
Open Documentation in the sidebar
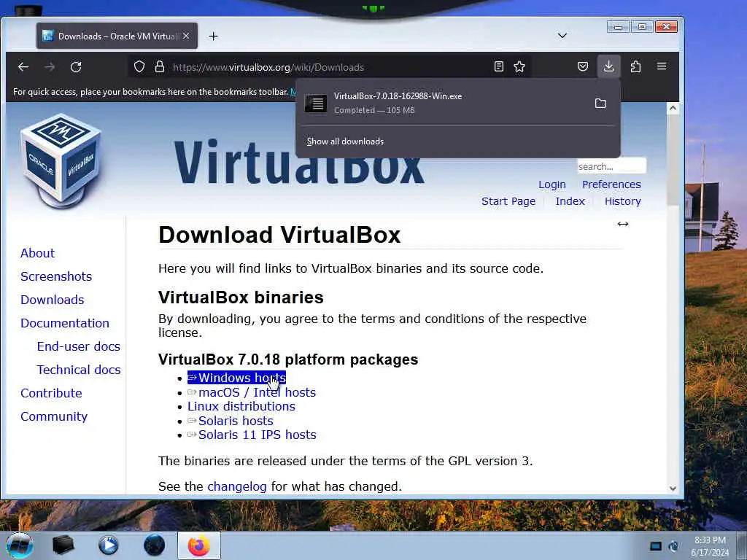click(65, 323)
